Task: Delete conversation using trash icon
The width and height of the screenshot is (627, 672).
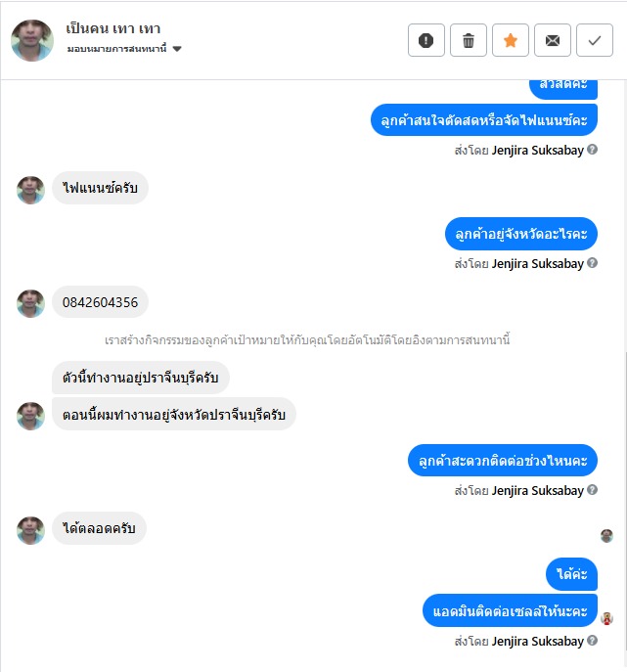Action: [x=468, y=41]
